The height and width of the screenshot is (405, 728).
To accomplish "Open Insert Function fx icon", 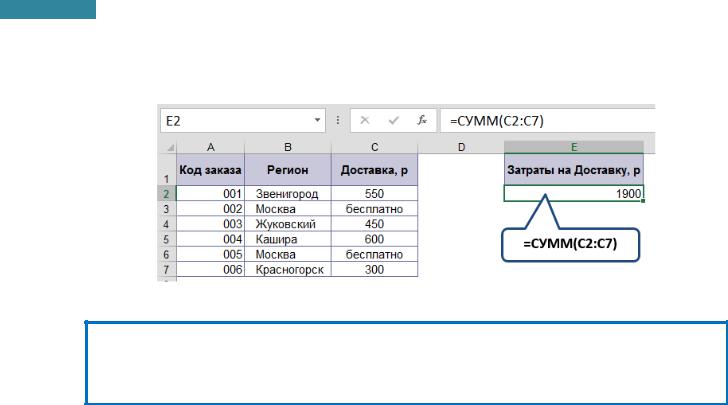I will (422, 121).
